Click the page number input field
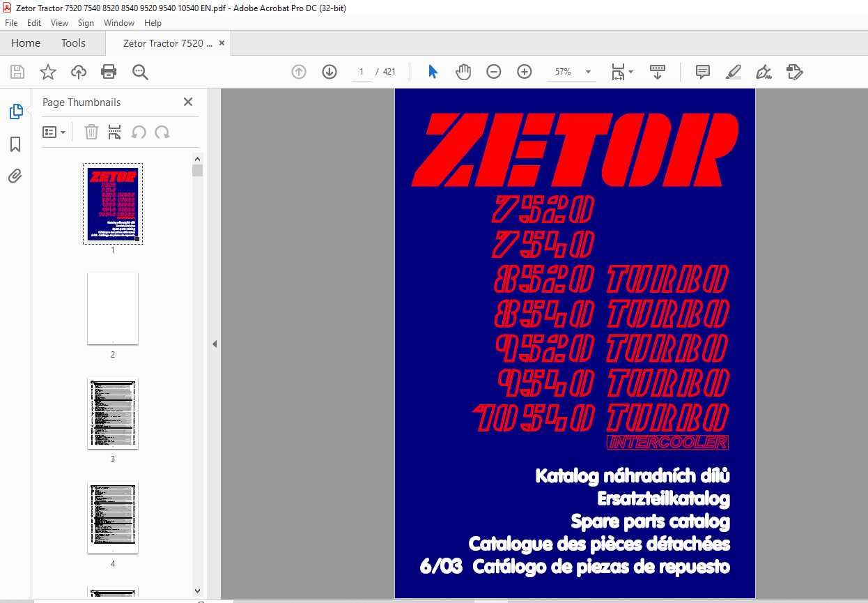 pyautogui.click(x=362, y=72)
